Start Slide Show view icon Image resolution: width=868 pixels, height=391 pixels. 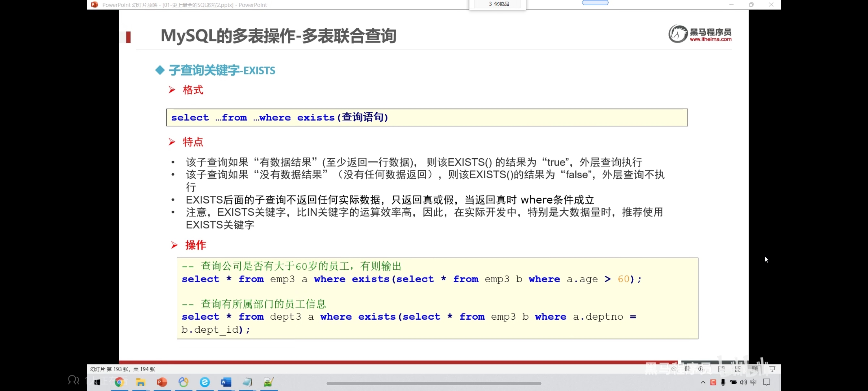(772, 369)
